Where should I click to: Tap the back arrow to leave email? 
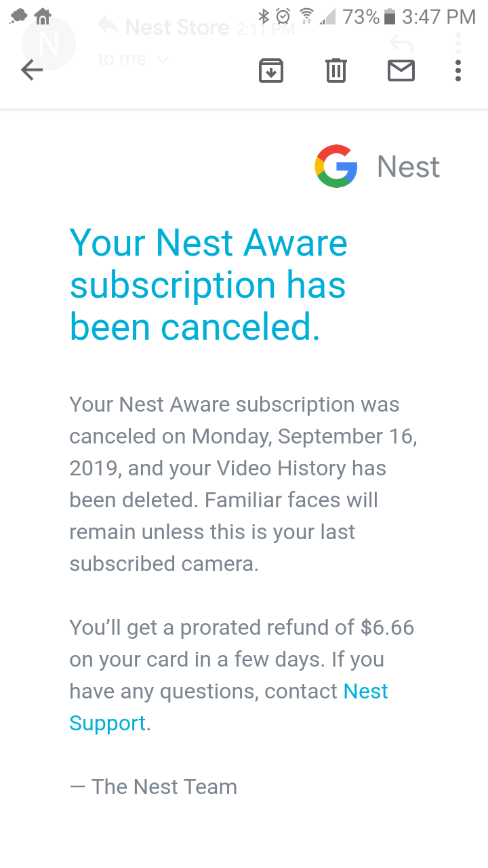pos(32,70)
